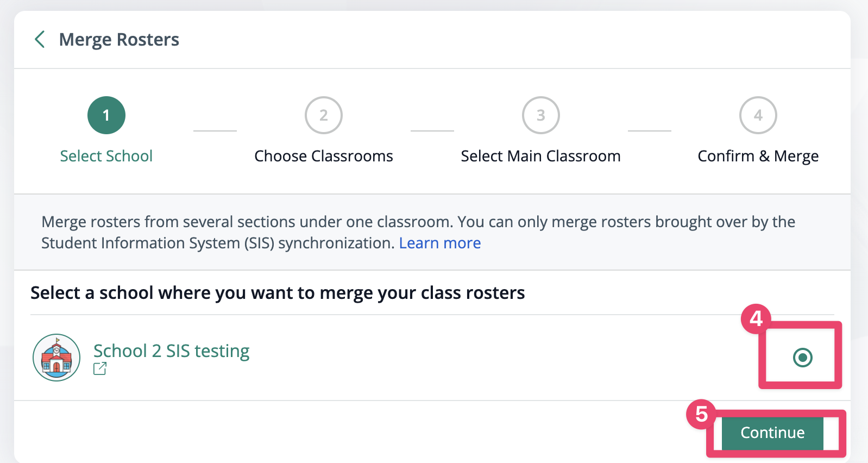868x463 pixels.
Task: Select the radio button for School 2
Action: 802,358
